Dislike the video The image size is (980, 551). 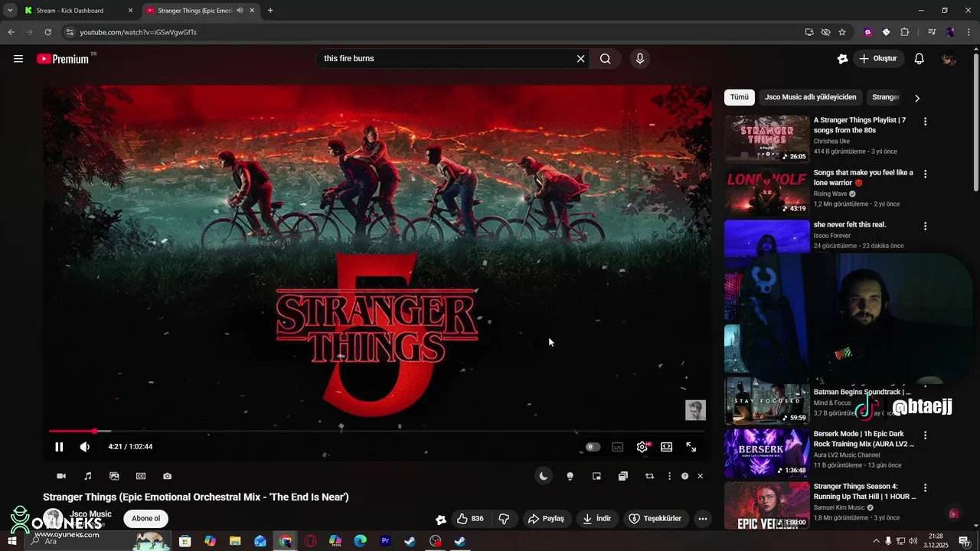pyautogui.click(x=504, y=519)
